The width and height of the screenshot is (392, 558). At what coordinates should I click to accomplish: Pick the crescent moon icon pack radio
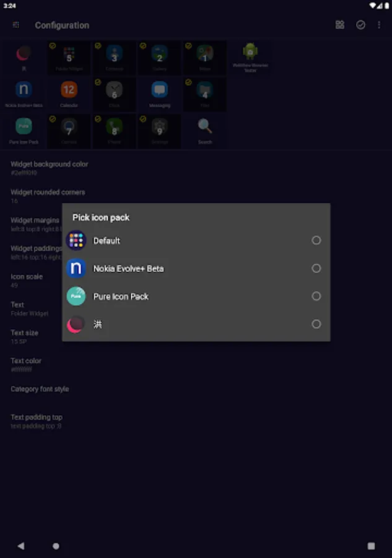[x=316, y=324]
